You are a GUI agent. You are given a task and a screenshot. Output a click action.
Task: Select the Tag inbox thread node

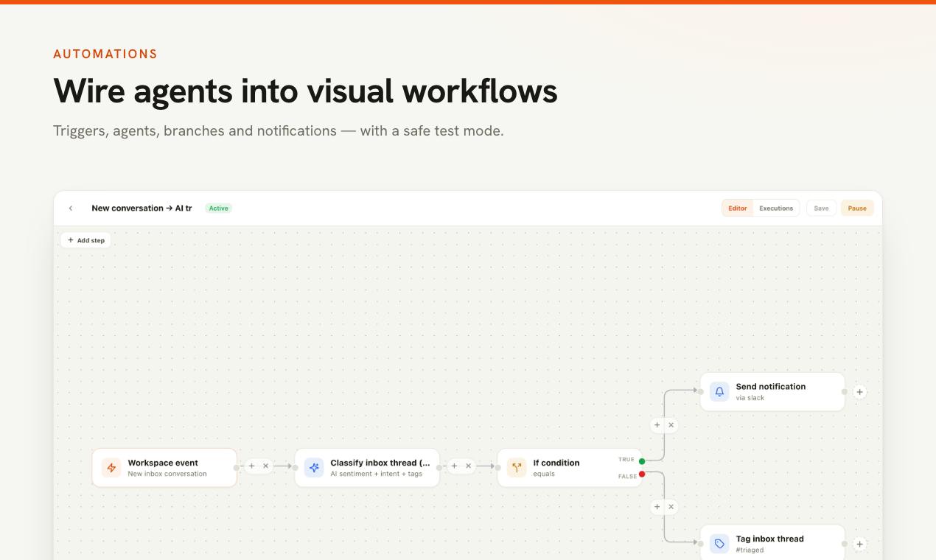(772, 543)
